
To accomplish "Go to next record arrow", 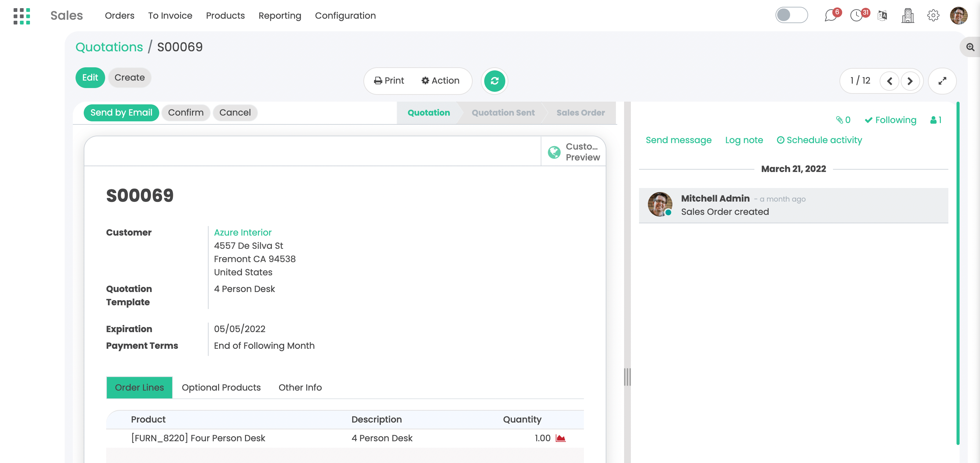I will pyautogui.click(x=910, y=81).
